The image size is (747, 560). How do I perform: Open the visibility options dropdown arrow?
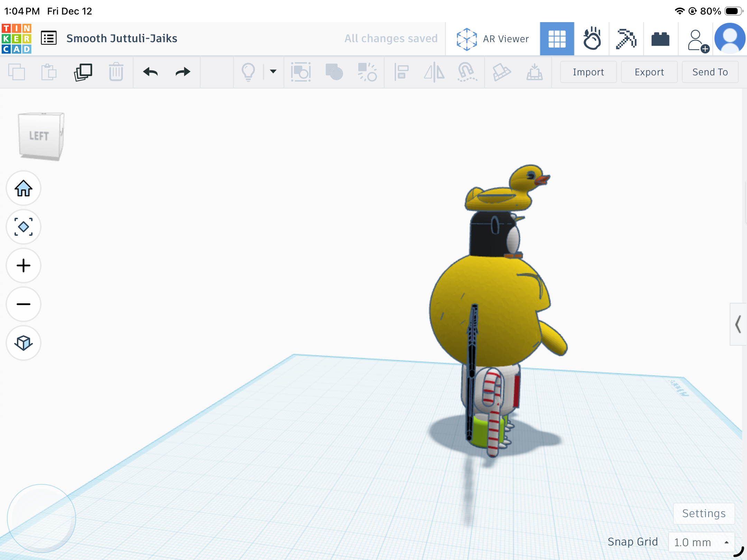click(x=273, y=72)
